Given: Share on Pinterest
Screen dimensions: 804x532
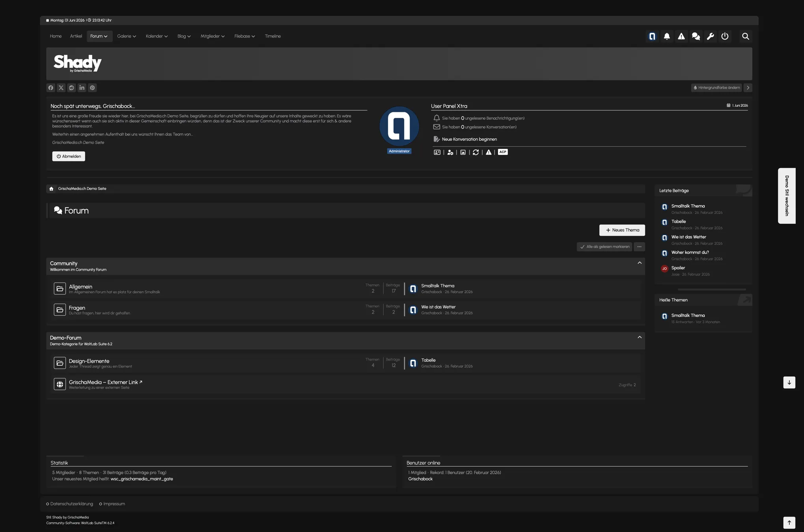Looking at the screenshot, I should coord(92,88).
